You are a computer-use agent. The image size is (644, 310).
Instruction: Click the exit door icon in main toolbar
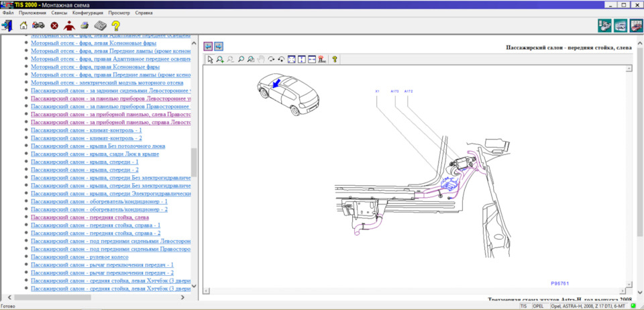pos(7,25)
